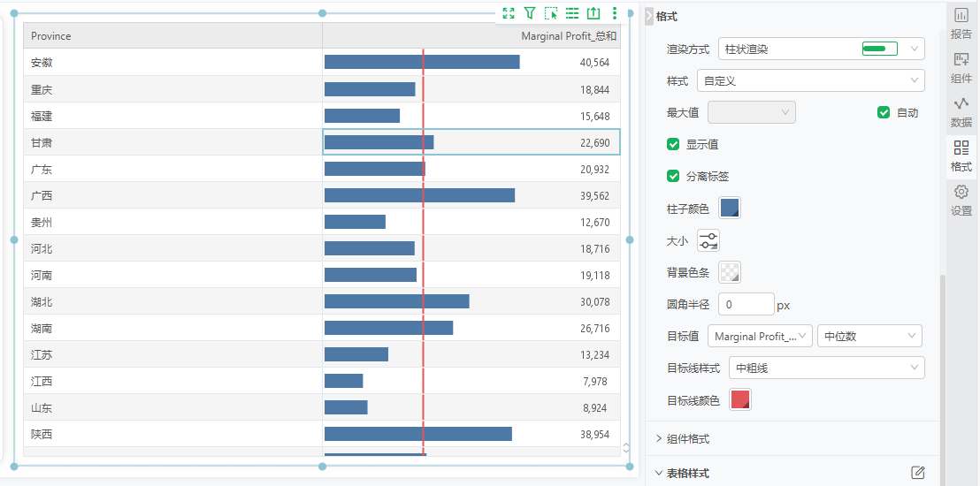Open the three-dot more options menu
This screenshot has height=486, width=980.
coord(615,13)
